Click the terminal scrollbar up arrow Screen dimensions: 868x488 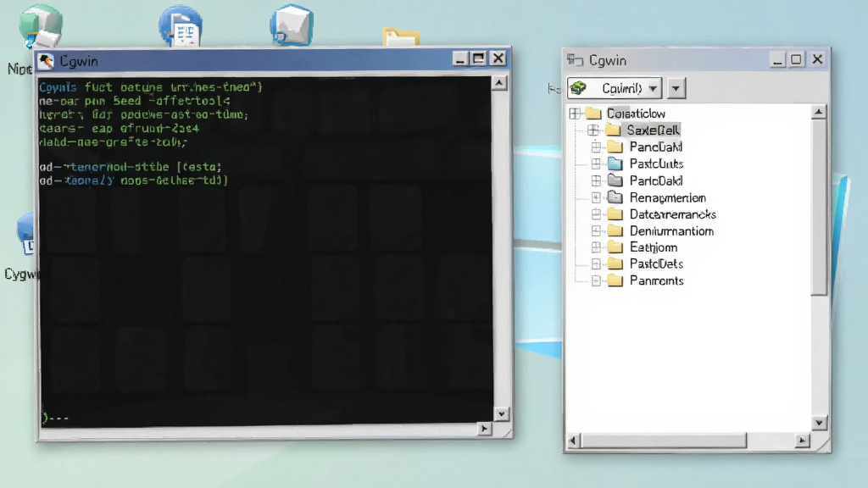click(x=499, y=84)
